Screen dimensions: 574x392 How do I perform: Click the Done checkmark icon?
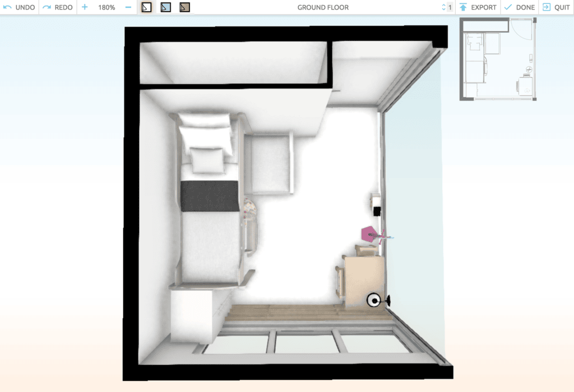point(508,7)
